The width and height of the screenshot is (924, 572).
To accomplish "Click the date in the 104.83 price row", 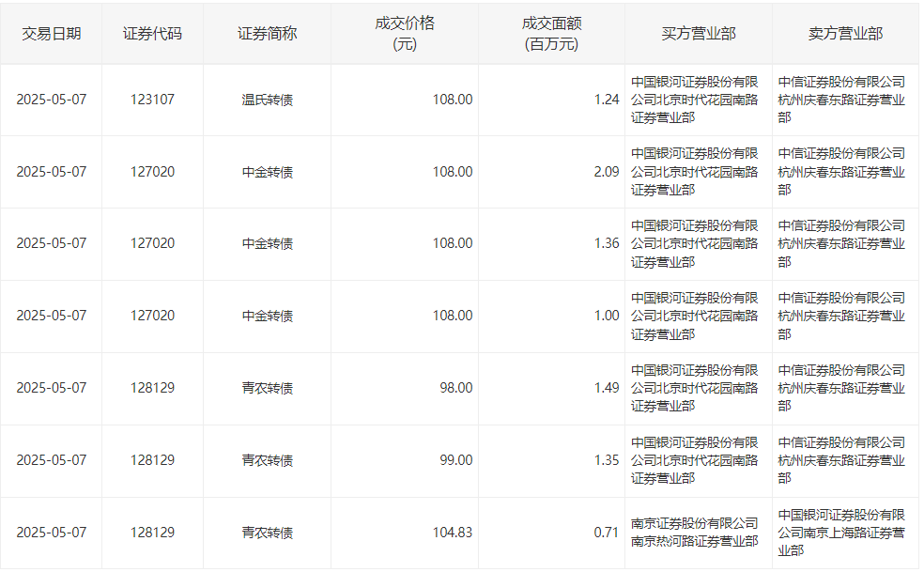I will click(x=52, y=533).
